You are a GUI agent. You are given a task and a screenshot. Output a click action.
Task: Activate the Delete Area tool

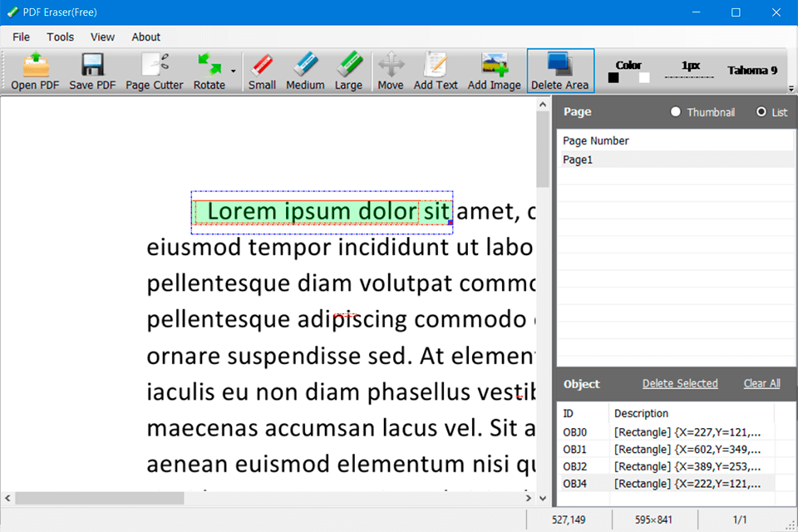560,71
